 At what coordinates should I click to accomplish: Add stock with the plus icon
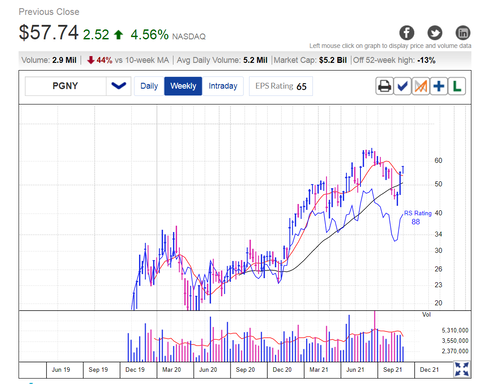pos(439,86)
